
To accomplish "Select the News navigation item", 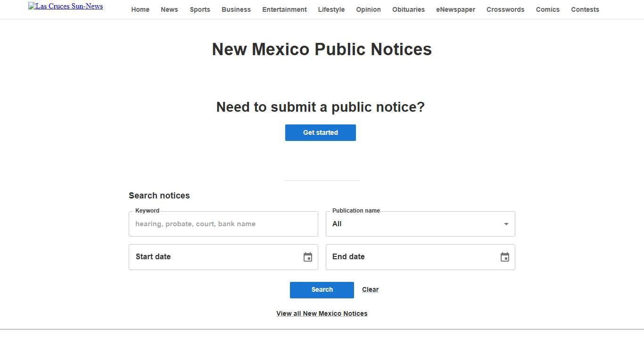I will click(x=169, y=9).
